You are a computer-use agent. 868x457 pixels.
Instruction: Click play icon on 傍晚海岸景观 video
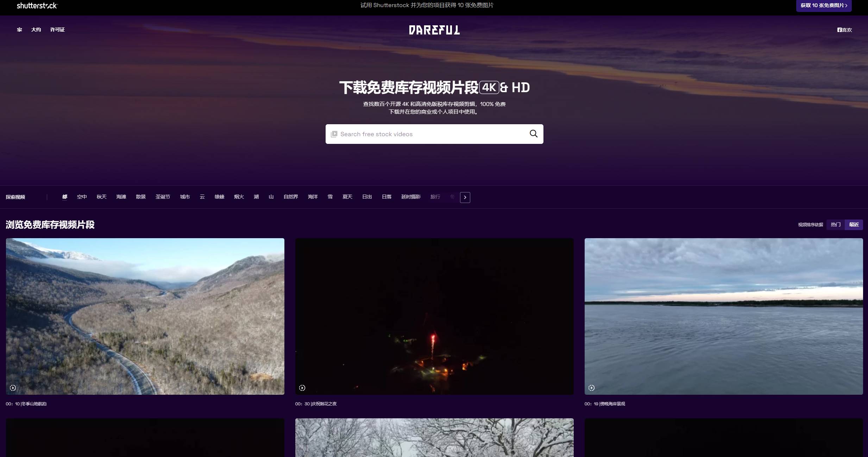pyautogui.click(x=591, y=388)
